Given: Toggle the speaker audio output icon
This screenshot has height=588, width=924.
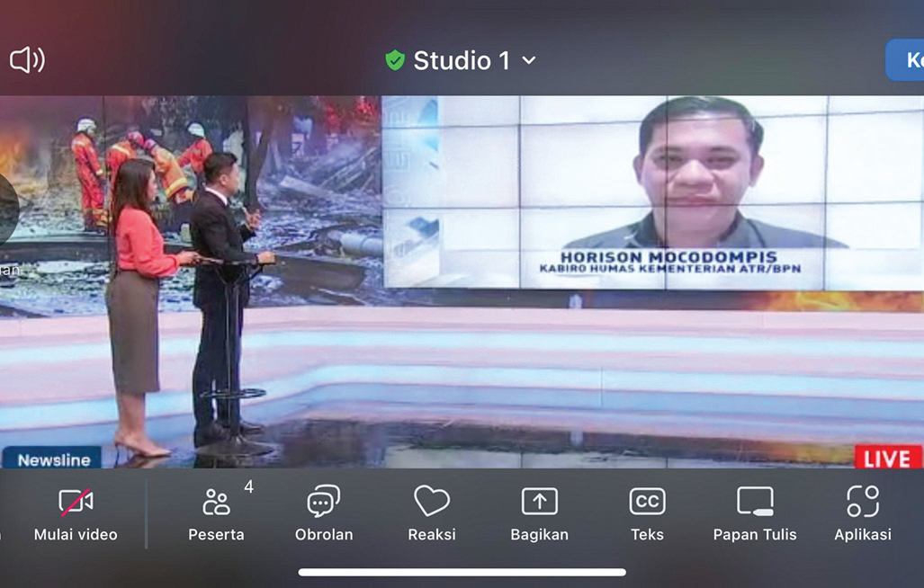Looking at the screenshot, I should [x=27, y=60].
